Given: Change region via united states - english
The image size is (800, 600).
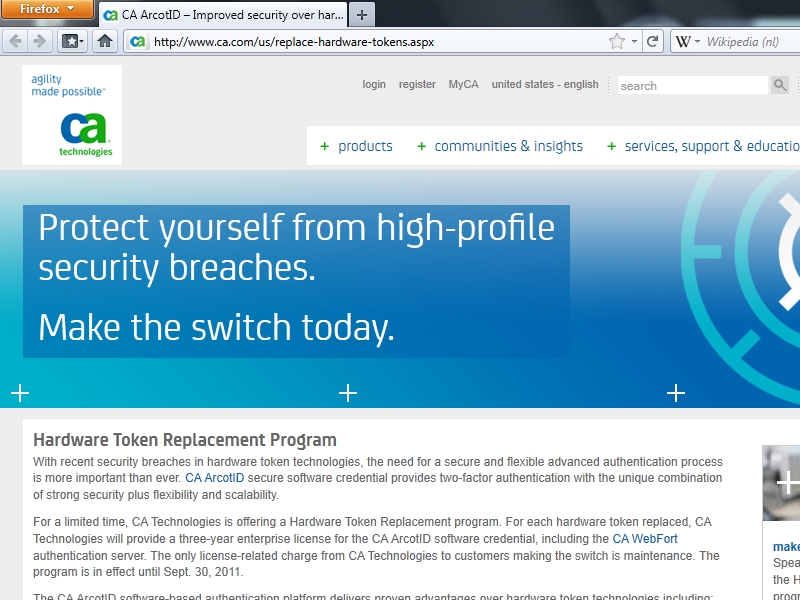Looking at the screenshot, I should pyautogui.click(x=545, y=84).
